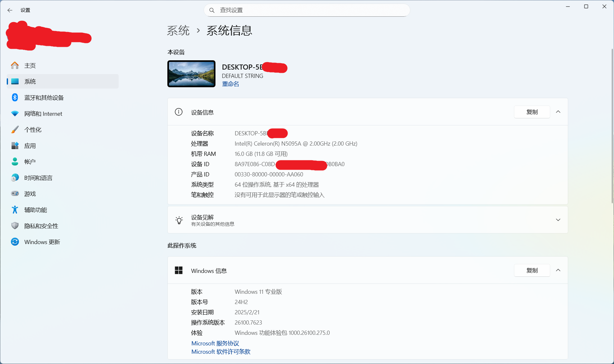Click processor value Intel(R) Celeron(R) N5095A
The image size is (614, 364).
[296, 144]
